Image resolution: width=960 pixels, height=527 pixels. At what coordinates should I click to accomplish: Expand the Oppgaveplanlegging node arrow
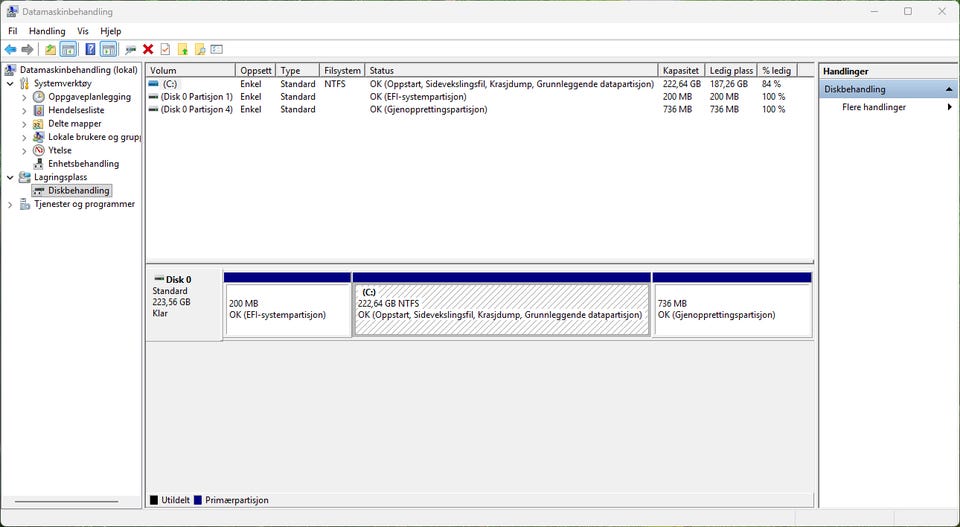pyautogui.click(x=24, y=97)
